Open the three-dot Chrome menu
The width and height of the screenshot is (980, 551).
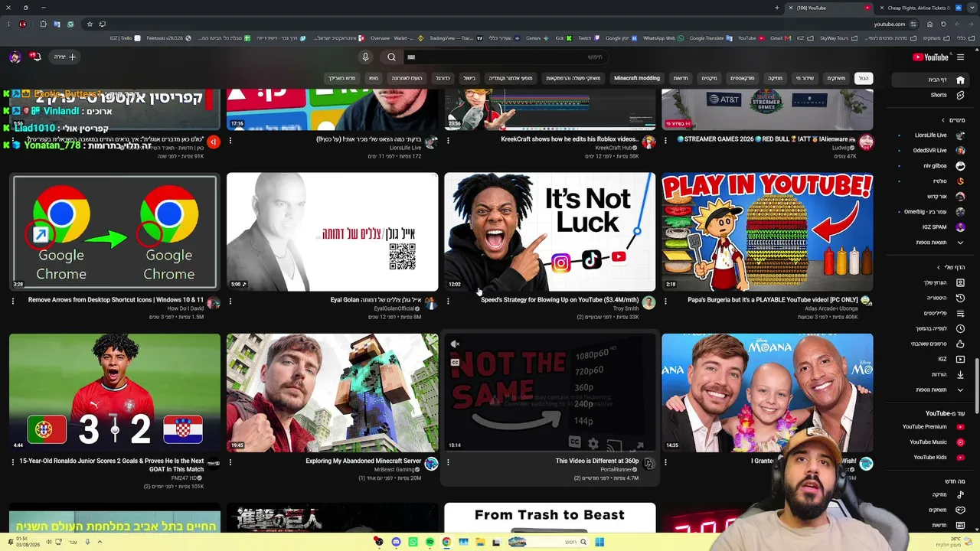tap(8, 24)
